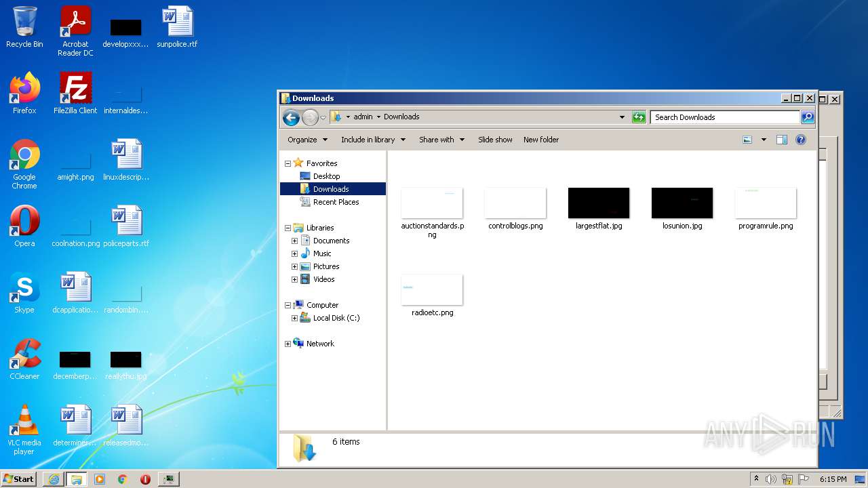Open CCleaner desktop shortcut

pyautogui.click(x=24, y=359)
